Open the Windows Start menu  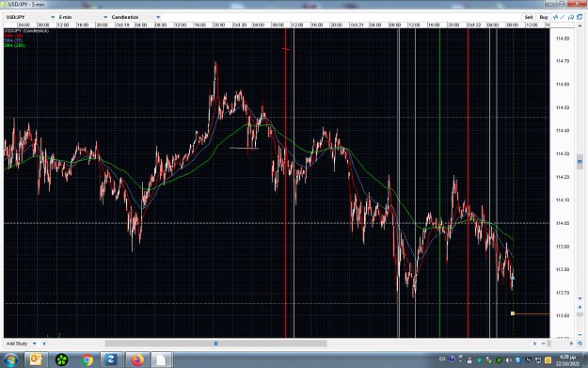tap(10, 360)
